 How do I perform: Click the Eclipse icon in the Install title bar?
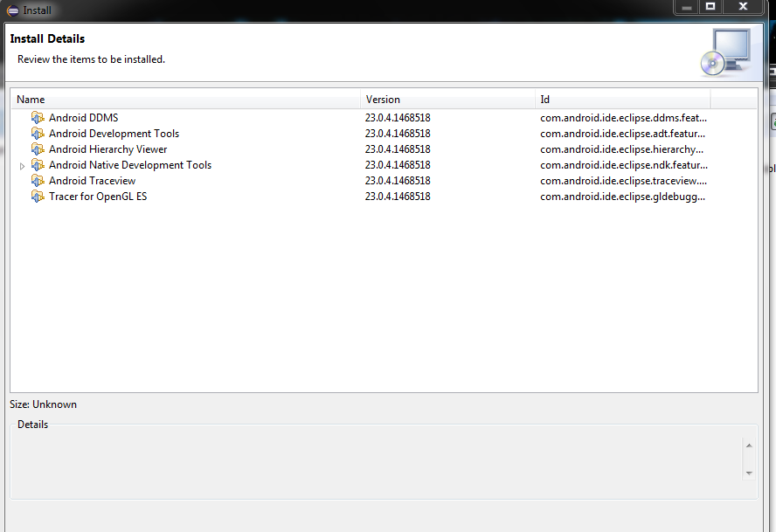pyautogui.click(x=13, y=10)
